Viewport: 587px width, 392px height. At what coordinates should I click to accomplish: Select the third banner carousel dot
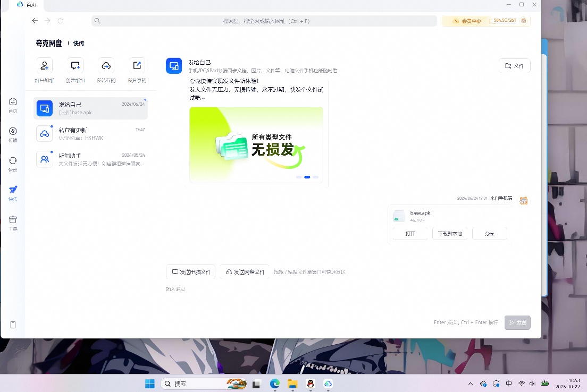coord(316,177)
